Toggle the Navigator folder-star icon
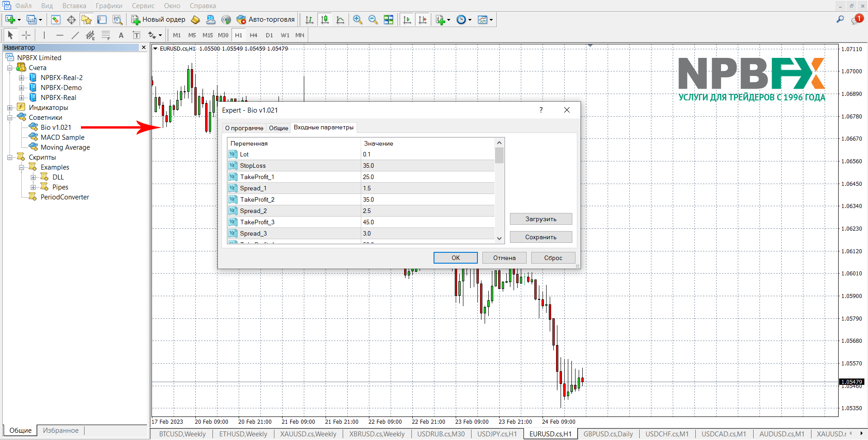Viewport: 868px width, 440px height. tap(86, 19)
